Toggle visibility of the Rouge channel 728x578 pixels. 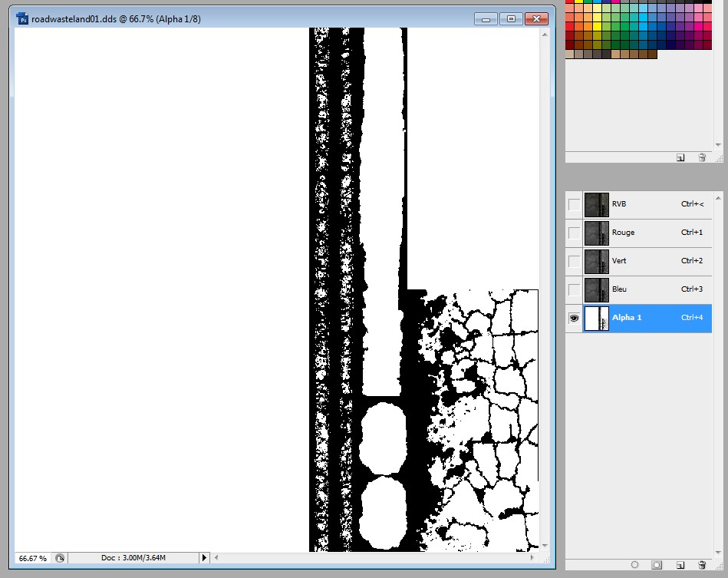point(575,233)
